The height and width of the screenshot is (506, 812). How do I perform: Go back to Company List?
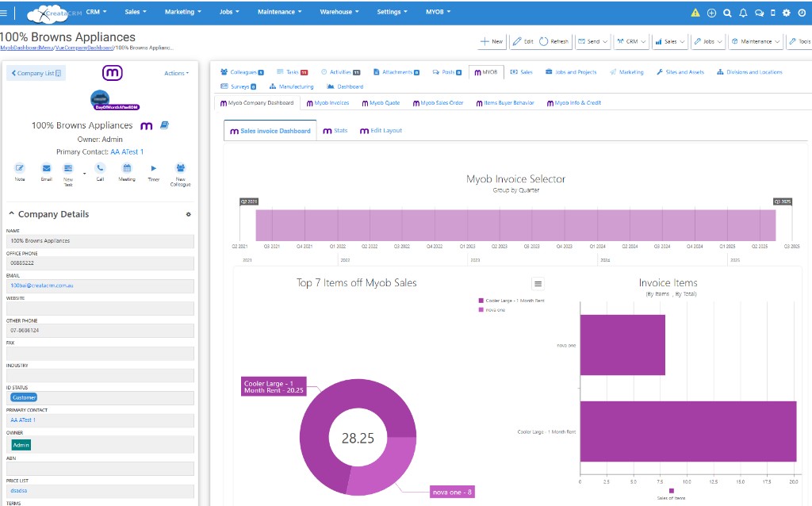36,73
